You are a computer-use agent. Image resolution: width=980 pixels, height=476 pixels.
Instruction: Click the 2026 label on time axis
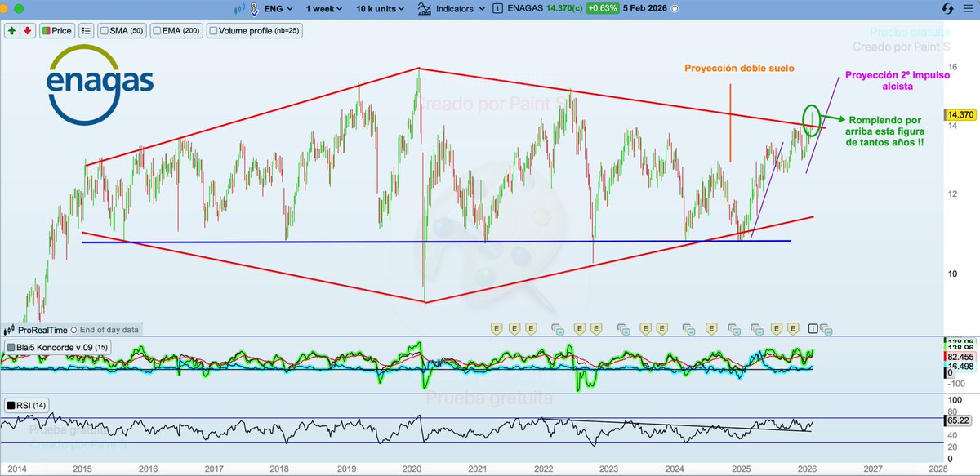(x=806, y=469)
